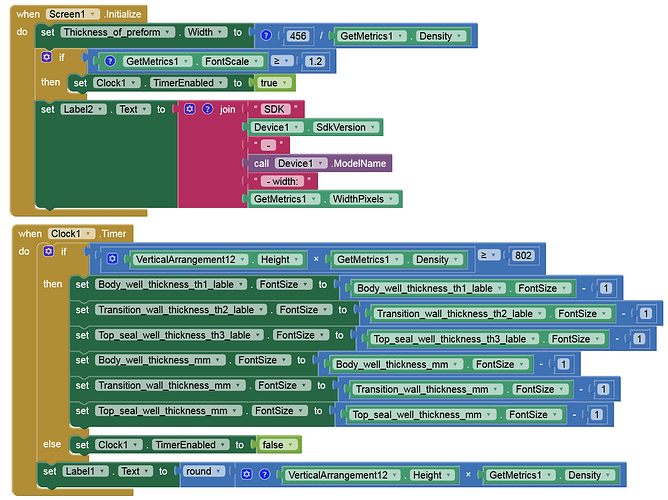Edit the number 1.2 field
The height and width of the screenshot is (500, 668).
point(315,62)
